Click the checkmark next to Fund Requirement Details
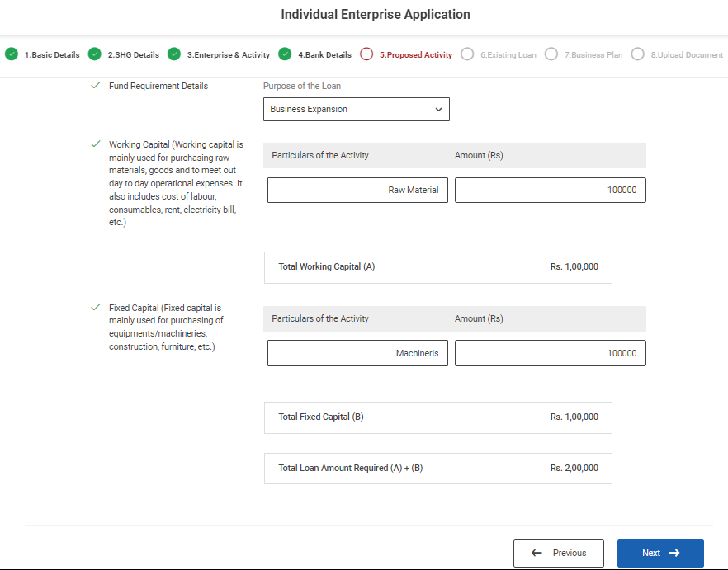This screenshot has width=728, height=570. tap(97, 86)
